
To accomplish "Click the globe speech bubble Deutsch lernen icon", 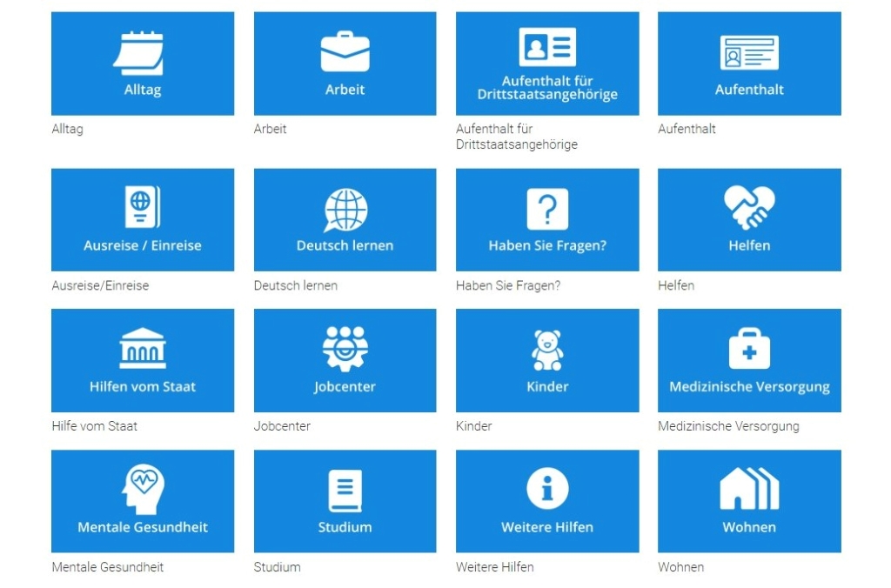I will click(345, 210).
